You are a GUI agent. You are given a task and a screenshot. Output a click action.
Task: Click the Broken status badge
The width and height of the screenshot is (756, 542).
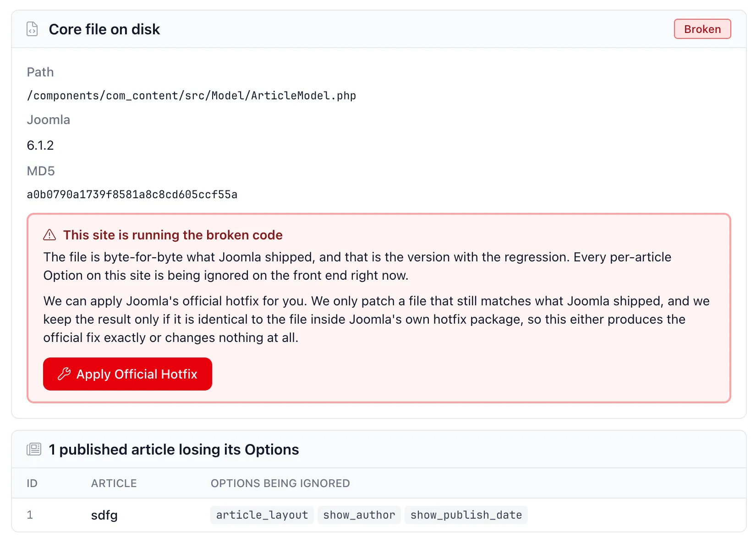tap(702, 29)
